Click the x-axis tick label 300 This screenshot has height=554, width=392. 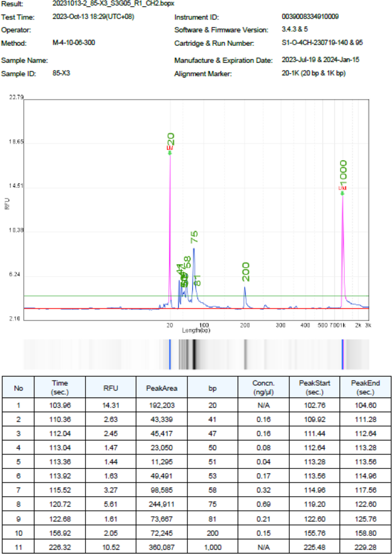[280, 325]
